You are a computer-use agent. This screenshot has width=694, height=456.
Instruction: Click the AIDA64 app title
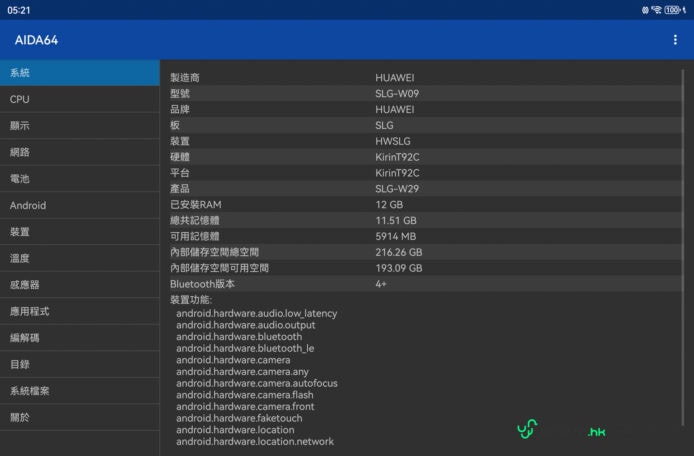pyautogui.click(x=36, y=40)
